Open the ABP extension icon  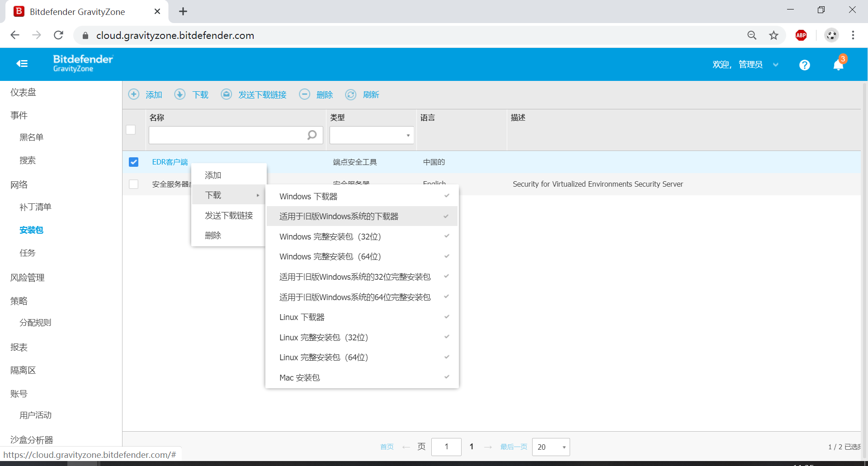[x=801, y=35]
